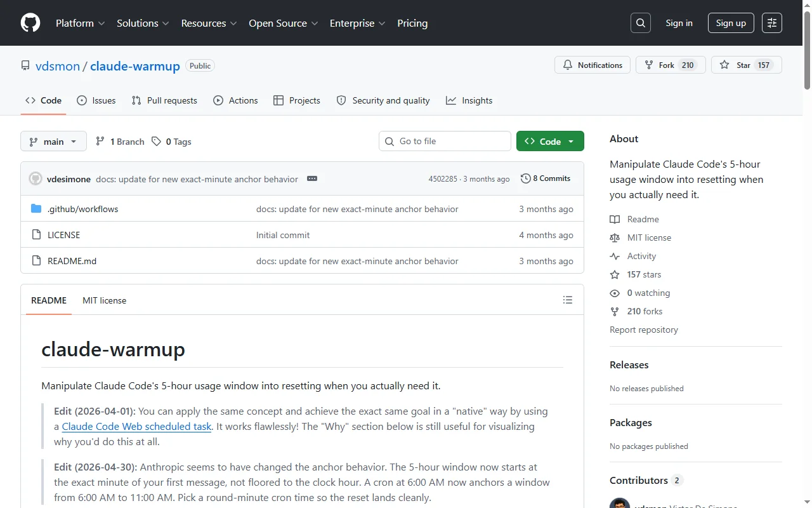Click vdesimone's avatar in commit row
812x508 pixels.
click(x=36, y=178)
